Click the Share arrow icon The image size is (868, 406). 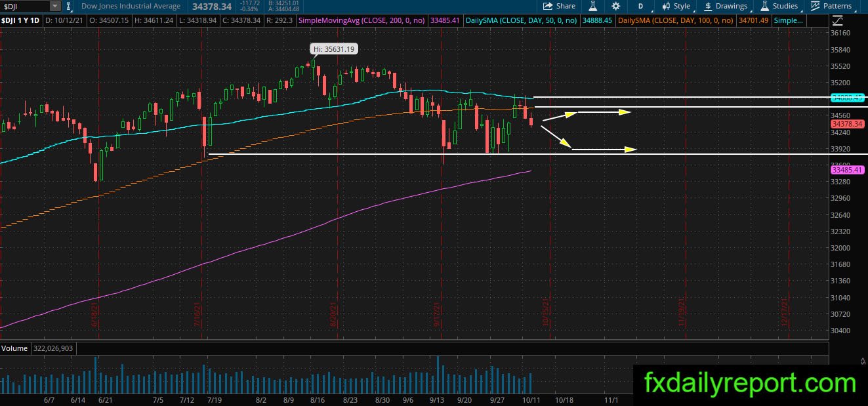(548, 6)
